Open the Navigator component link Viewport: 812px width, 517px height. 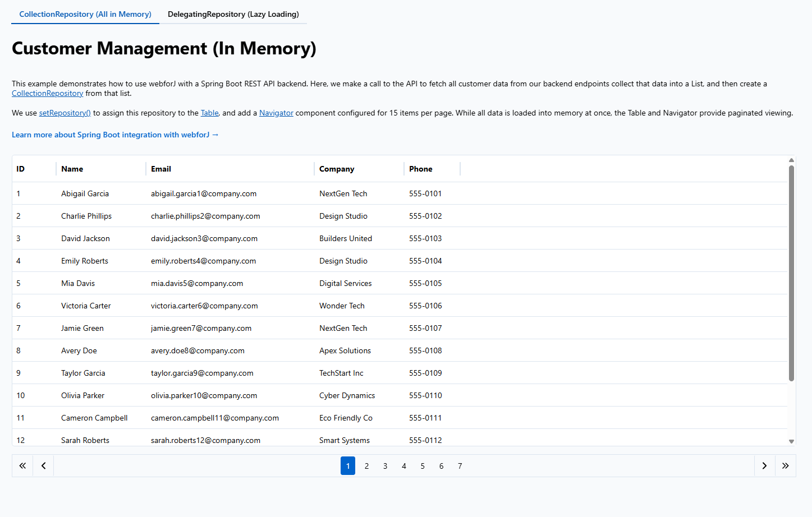coord(276,113)
